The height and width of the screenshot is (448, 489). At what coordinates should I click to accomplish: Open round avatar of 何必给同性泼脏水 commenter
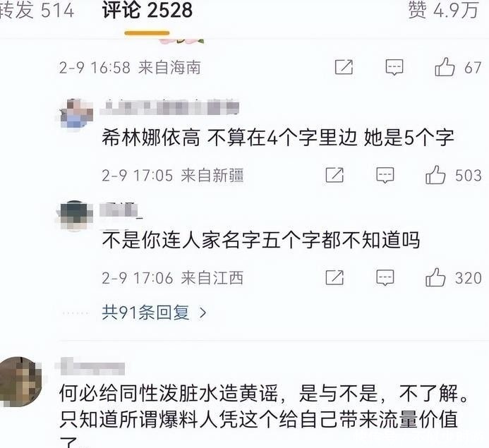click(20, 382)
